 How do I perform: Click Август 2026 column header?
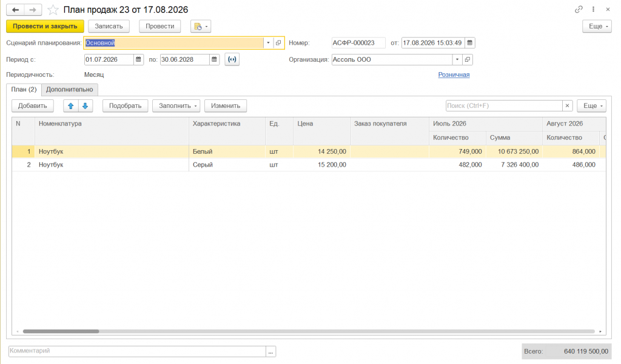(x=574, y=124)
